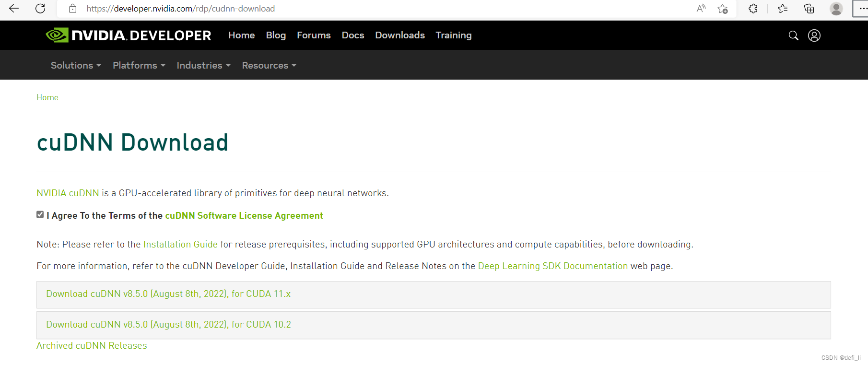Open the browser Extensions puzzle icon
This screenshot has height=365, width=868.
tap(753, 8)
